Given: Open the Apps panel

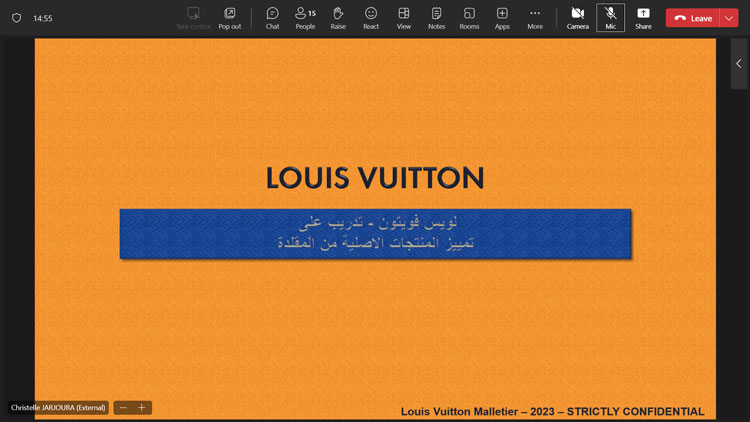Looking at the screenshot, I should click(x=502, y=17).
